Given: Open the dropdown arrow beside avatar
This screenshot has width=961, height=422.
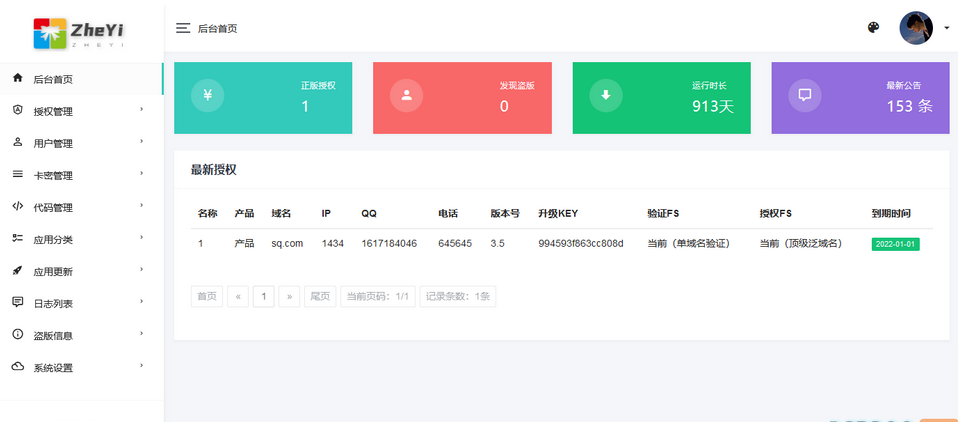Looking at the screenshot, I should pyautogui.click(x=946, y=28).
